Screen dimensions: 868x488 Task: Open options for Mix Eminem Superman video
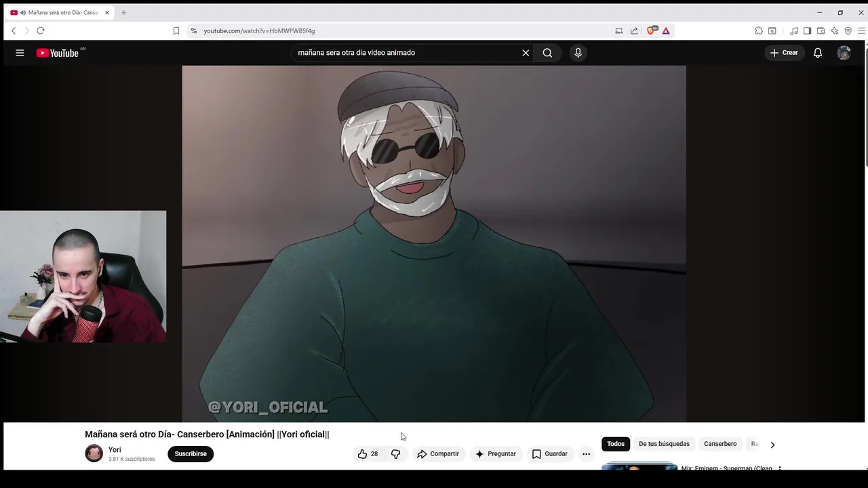(780, 468)
